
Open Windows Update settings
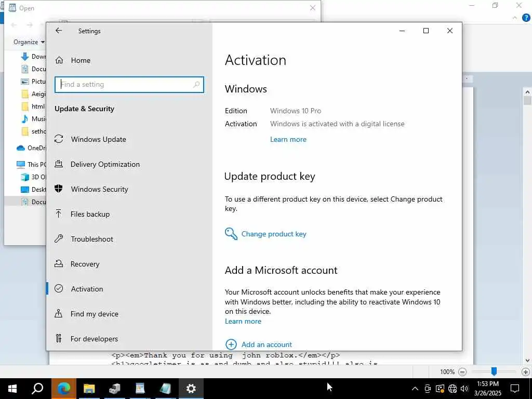98,139
